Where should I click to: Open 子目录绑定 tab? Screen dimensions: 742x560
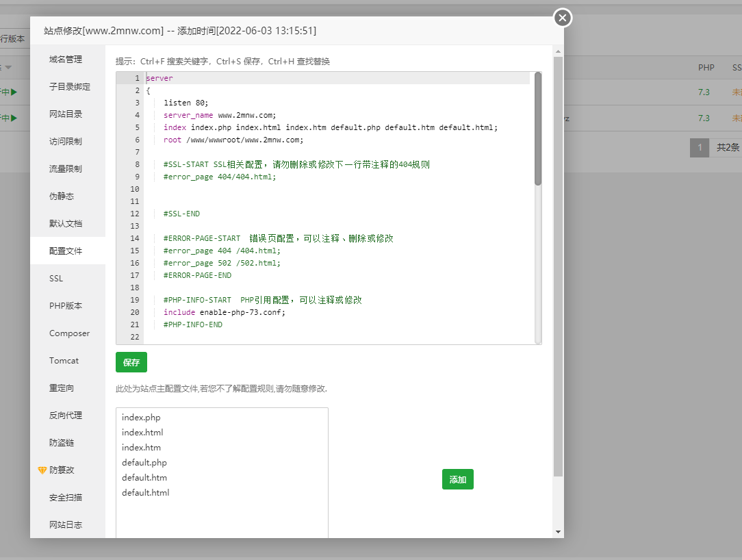point(68,87)
